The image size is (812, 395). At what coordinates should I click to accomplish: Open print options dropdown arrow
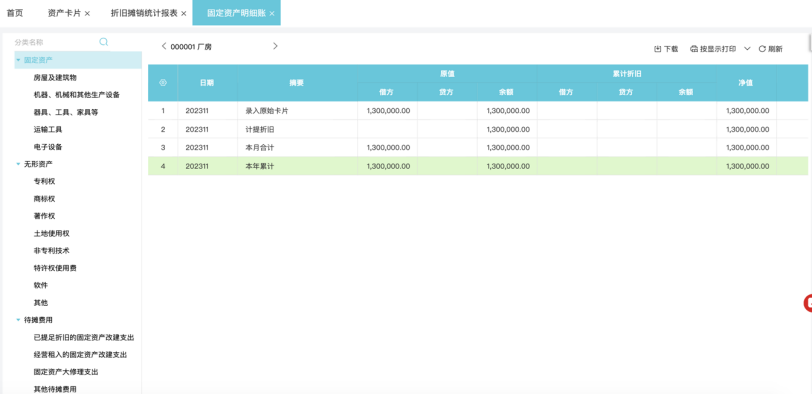(747, 49)
